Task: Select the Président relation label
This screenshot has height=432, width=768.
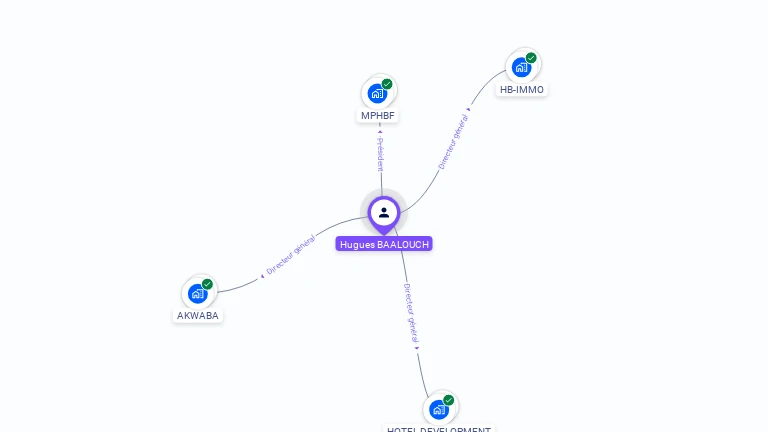Action: click(380, 154)
